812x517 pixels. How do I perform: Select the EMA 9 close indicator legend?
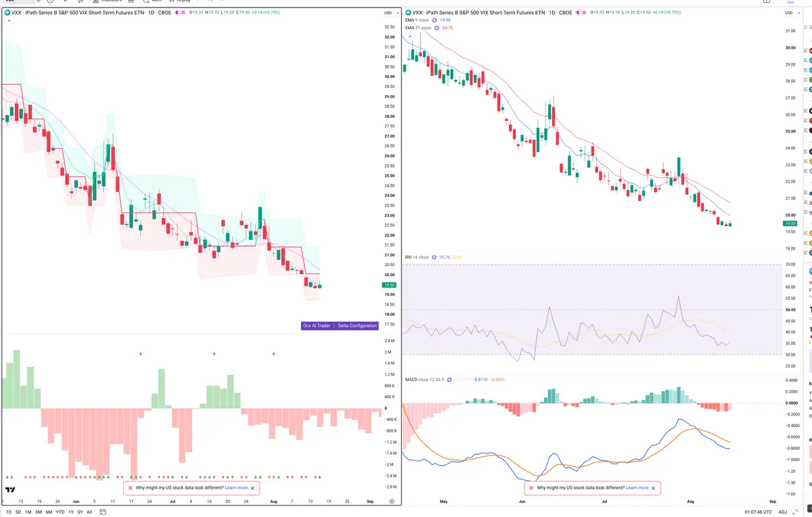point(417,20)
